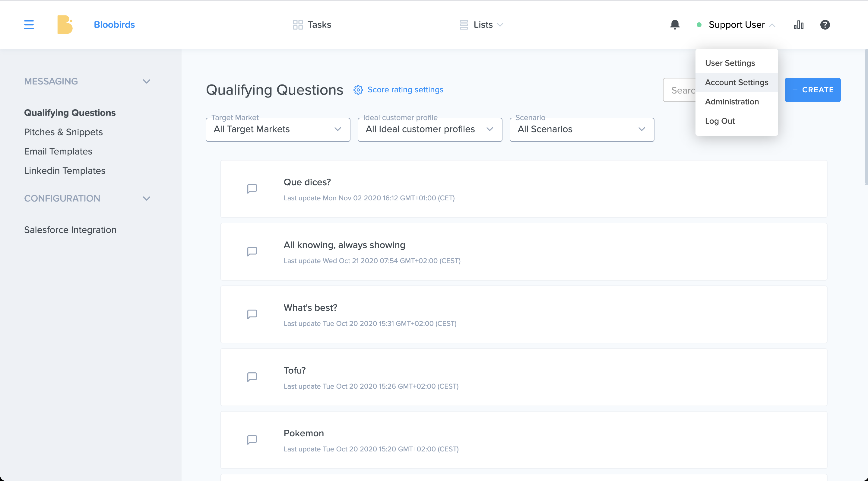Open the Target Market dropdown
This screenshot has height=481, width=868.
pos(278,129)
